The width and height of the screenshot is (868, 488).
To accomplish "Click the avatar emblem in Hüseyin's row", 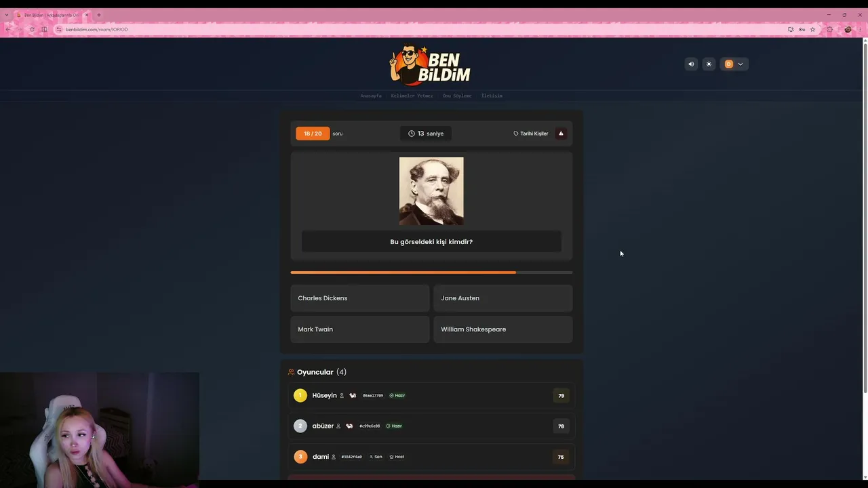I will click(x=353, y=396).
